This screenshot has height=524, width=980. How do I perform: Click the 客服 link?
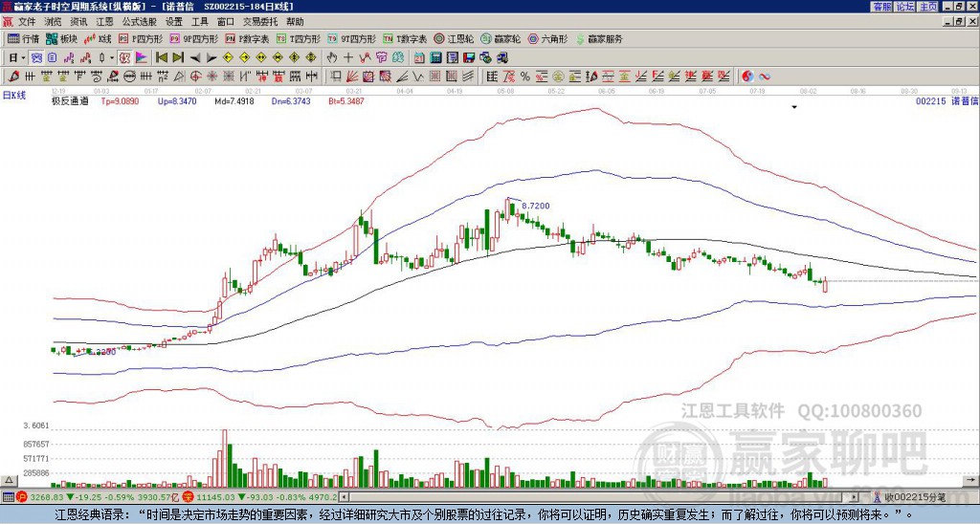pyautogui.click(x=881, y=7)
